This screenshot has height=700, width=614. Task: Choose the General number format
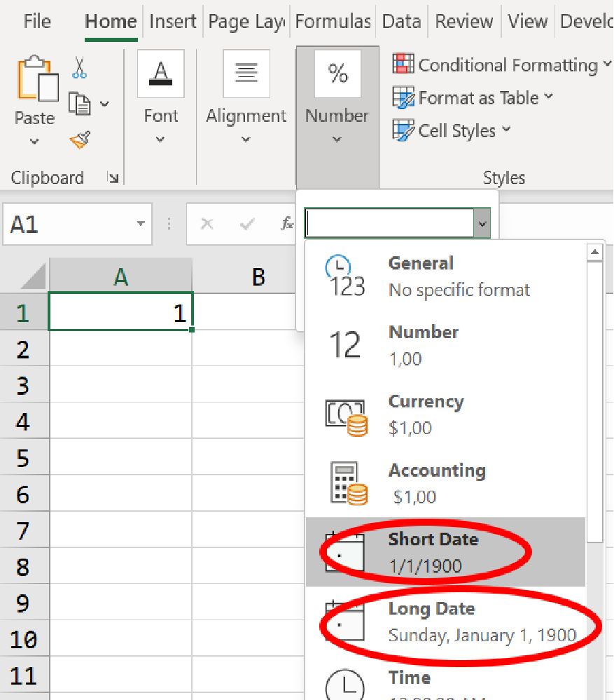coord(446,276)
